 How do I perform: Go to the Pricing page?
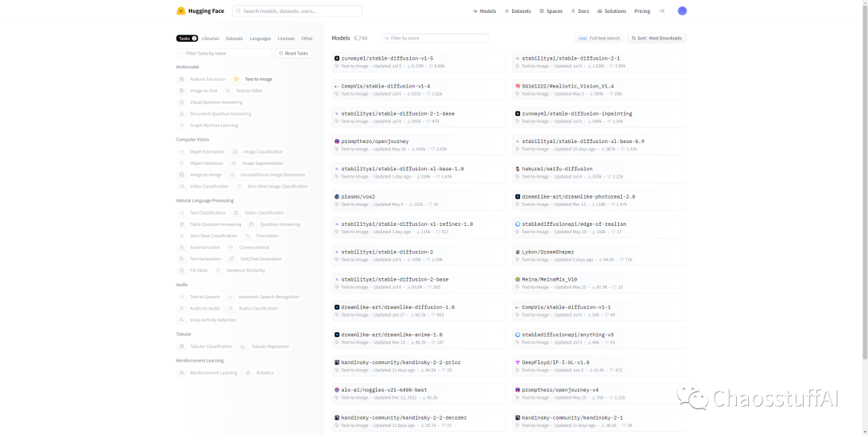[642, 11]
